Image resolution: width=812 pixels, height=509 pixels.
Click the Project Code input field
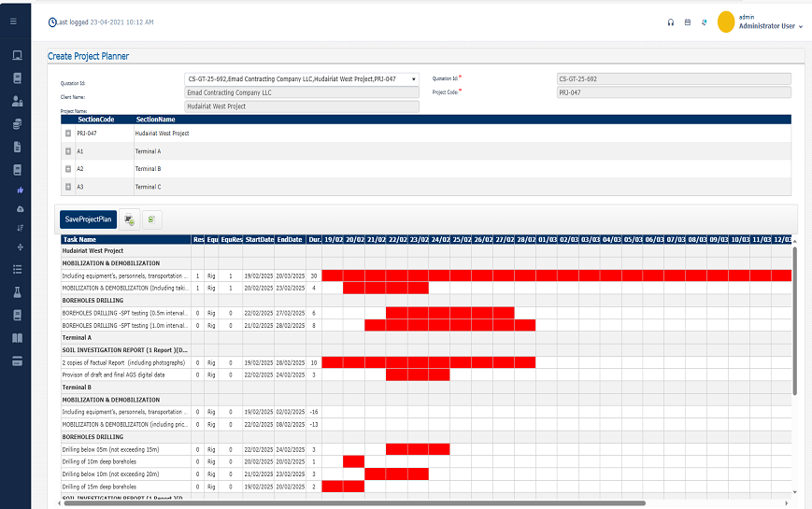pyautogui.click(x=673, y=92)
